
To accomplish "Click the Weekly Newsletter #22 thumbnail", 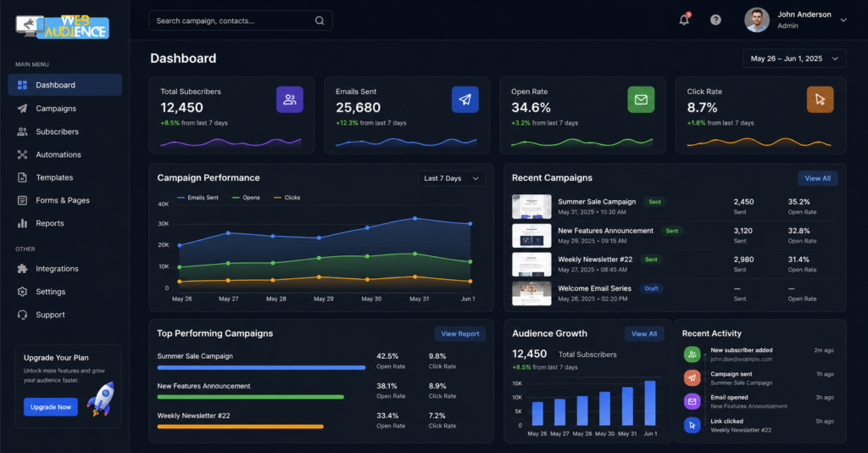I will pos(531,265).
